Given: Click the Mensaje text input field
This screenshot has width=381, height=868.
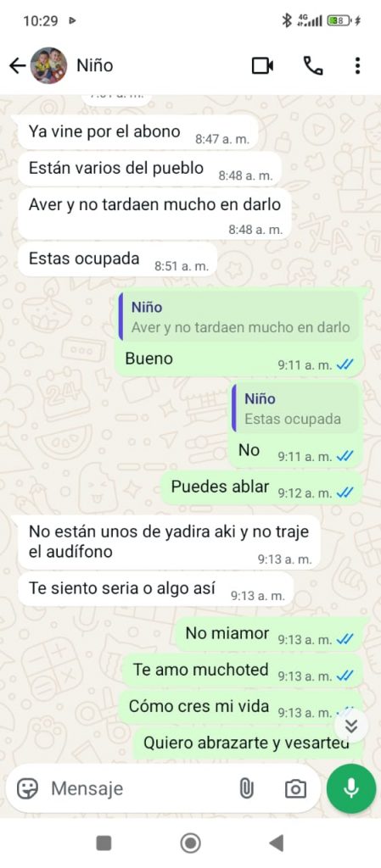Looking at the screenshot, I should [x=138, y=788].
